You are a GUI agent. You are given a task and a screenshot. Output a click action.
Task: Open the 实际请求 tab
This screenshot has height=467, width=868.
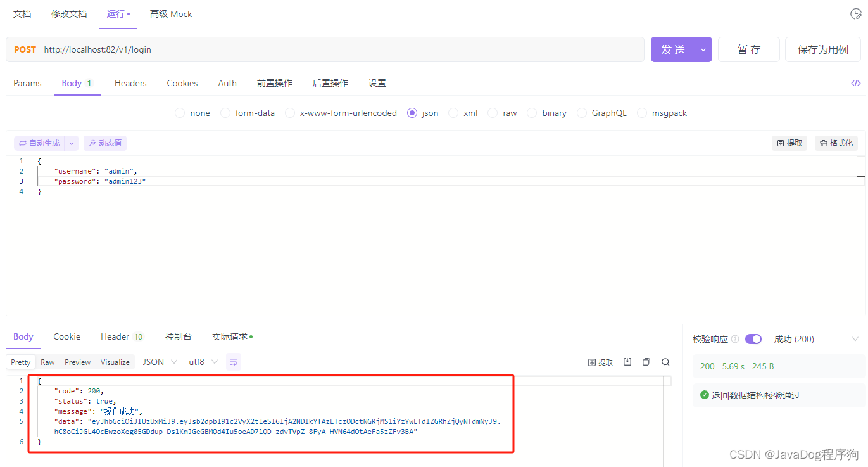(x=232, y=336)
